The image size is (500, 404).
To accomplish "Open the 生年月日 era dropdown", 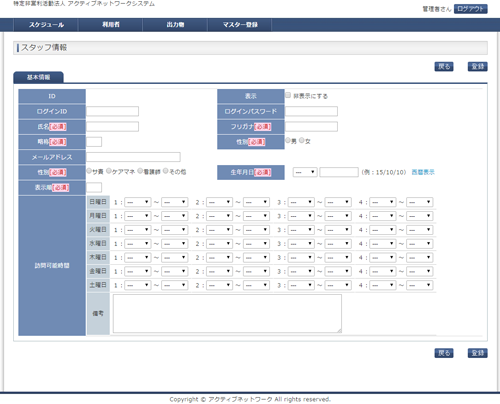I will point(305,172).
